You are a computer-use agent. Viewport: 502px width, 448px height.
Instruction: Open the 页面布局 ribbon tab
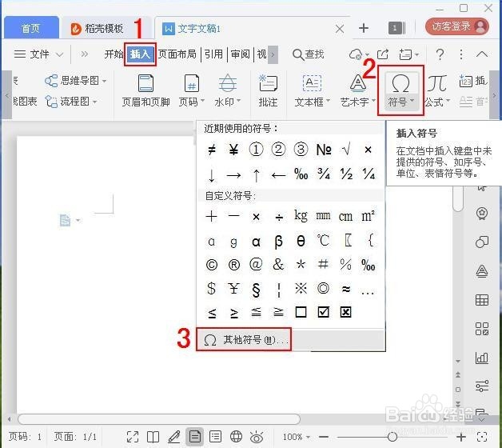pos(177,54)
